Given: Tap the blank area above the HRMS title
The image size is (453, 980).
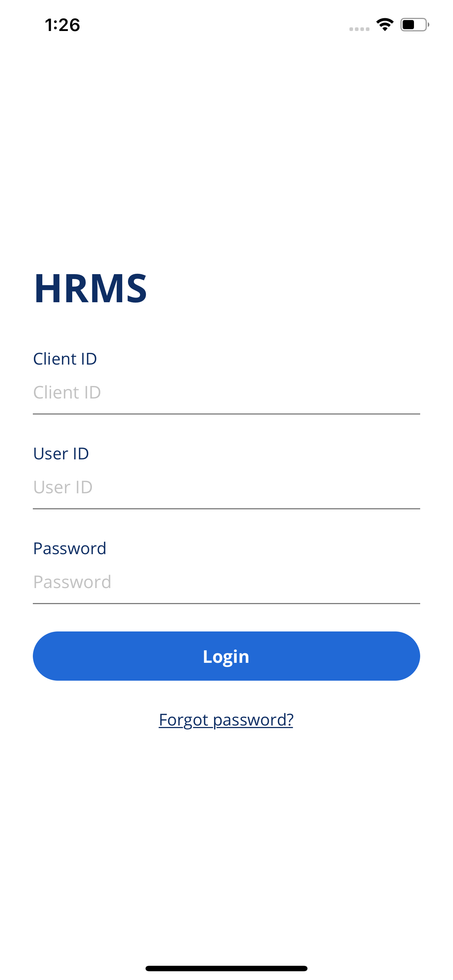Looking at the screenshot, I should click(226, 152).
